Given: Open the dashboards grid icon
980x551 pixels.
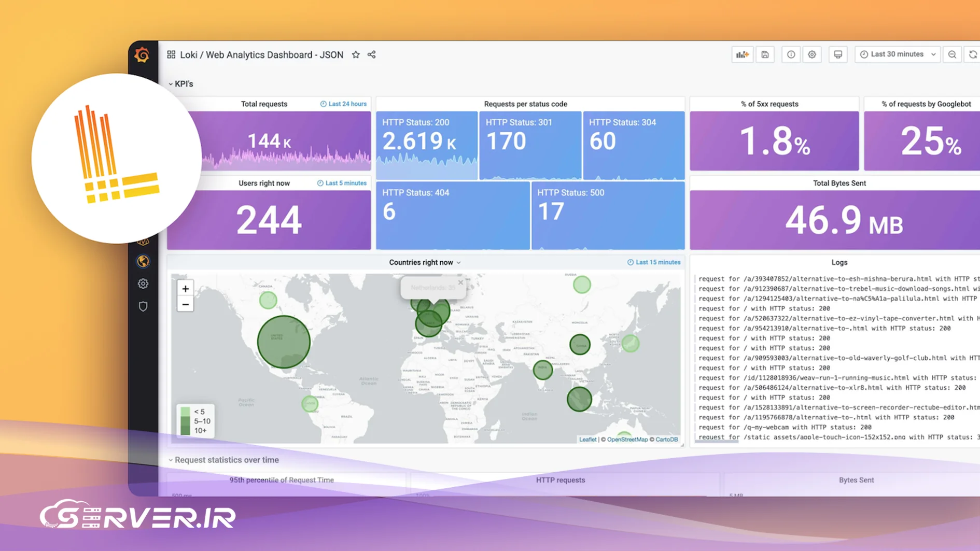Looking at the screenshot, I should pos(171,54).
